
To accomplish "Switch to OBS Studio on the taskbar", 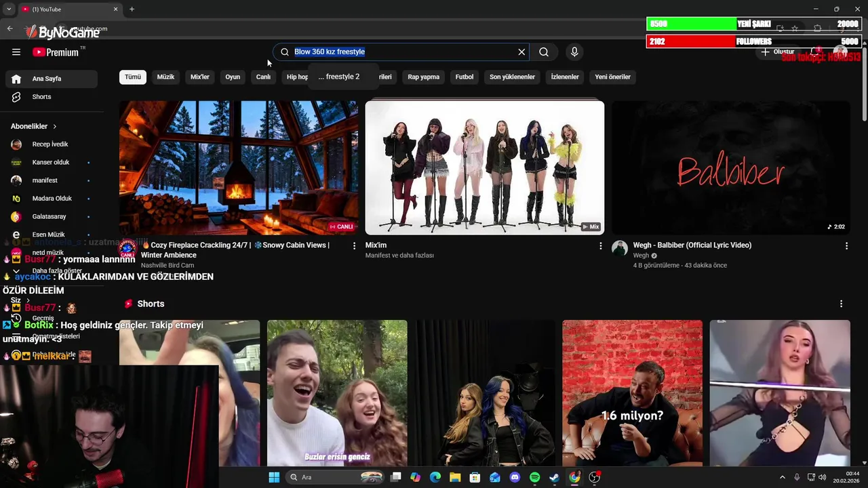I will (x=594, y=477).
